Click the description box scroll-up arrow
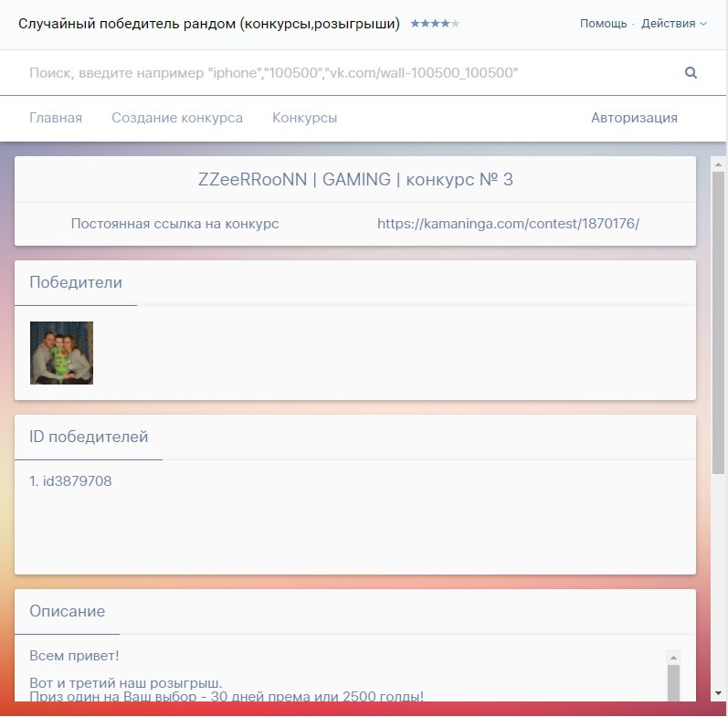Viewport: 728px width, 717px height. tap(674, 657)
